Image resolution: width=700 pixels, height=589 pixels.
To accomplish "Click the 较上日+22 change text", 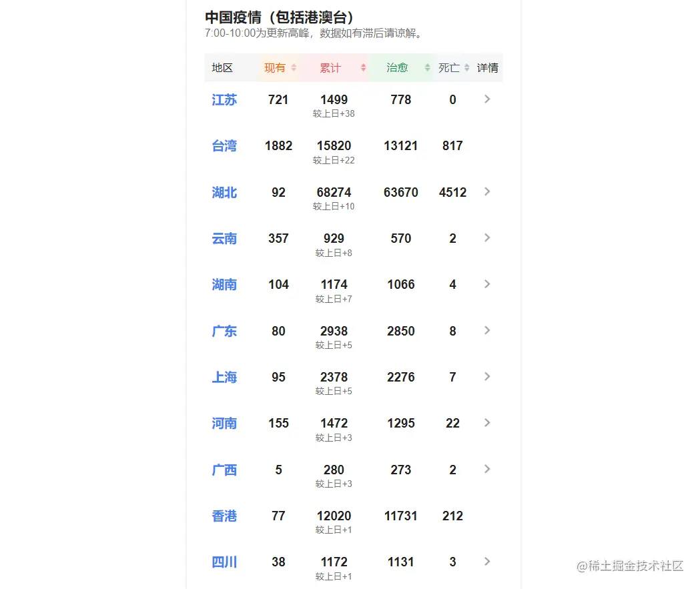I will [334, 160].
